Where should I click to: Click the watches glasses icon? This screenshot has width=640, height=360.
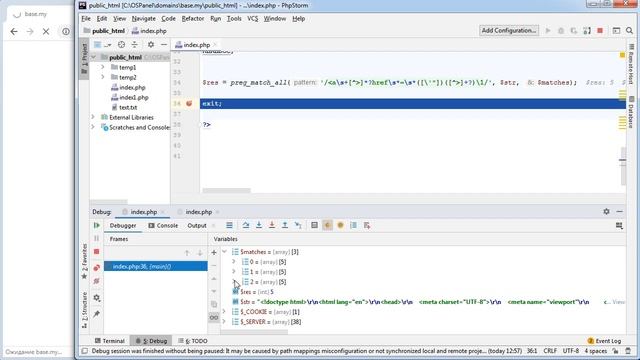[x=214, y=318]
